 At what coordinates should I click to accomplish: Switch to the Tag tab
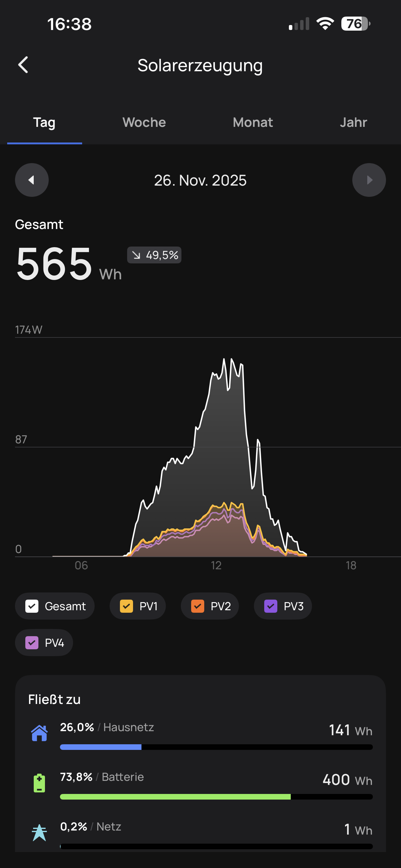tap(44, 123)
